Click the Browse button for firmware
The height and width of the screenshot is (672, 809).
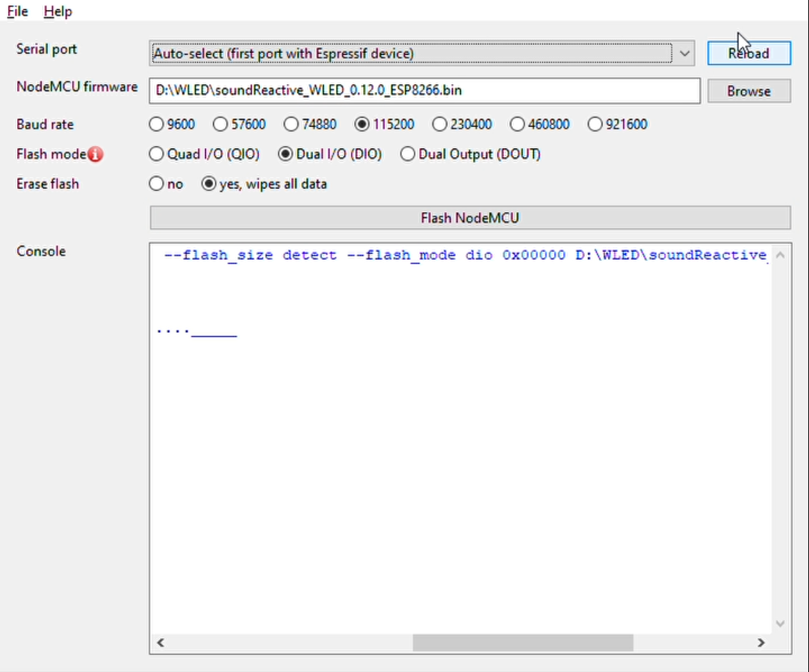coord(749,91)
